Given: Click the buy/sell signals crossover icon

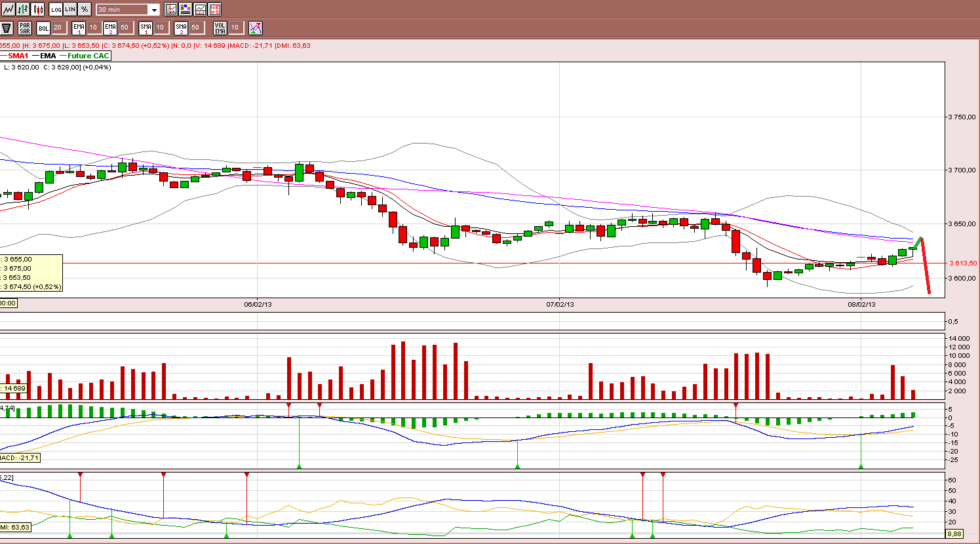Looking at the screenshot, I should [256, 28].
